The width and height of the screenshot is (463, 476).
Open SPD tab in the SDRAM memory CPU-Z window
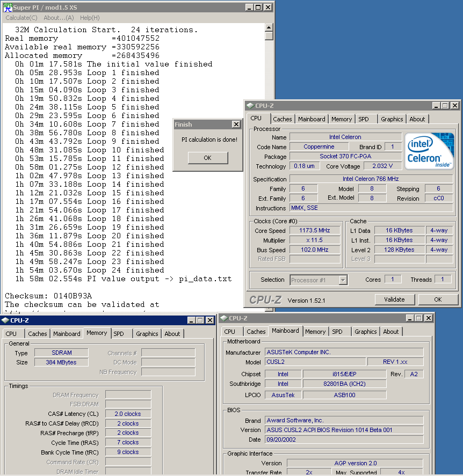[118, 334]
